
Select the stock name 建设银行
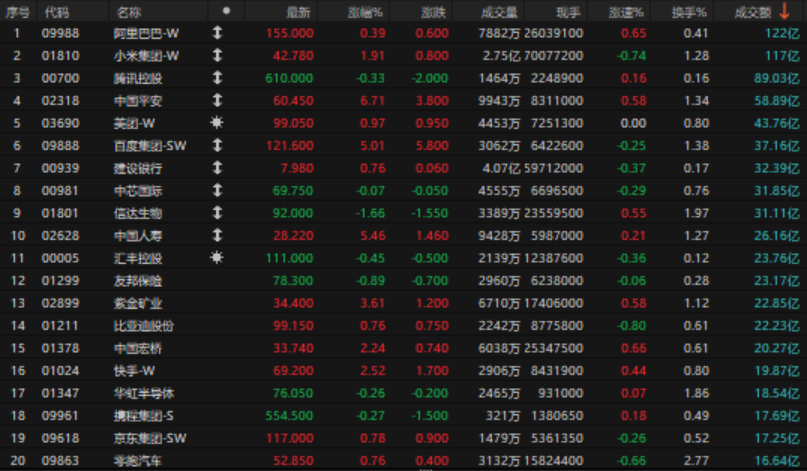[x=138, y=168]
